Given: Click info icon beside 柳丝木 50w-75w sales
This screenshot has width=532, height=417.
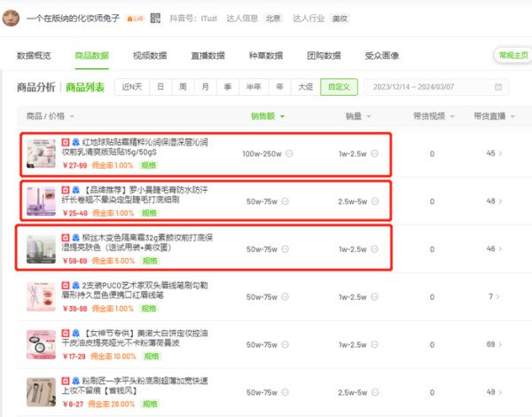Looking at the screenshot, I should point(285,249).
